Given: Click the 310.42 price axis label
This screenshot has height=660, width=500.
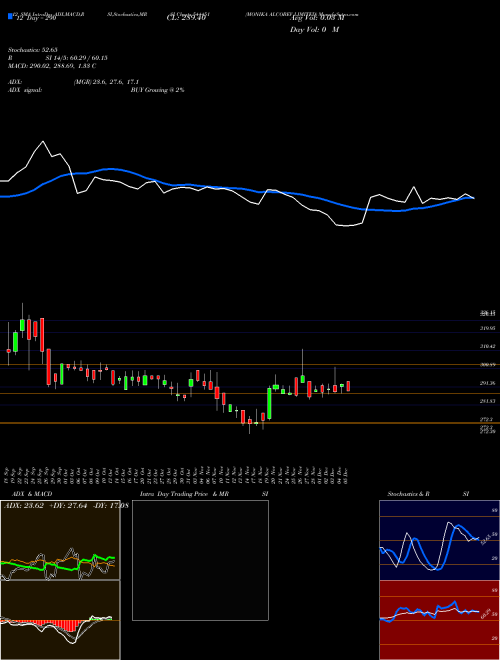Looking at the screenshot, I should tap(488, 346).
